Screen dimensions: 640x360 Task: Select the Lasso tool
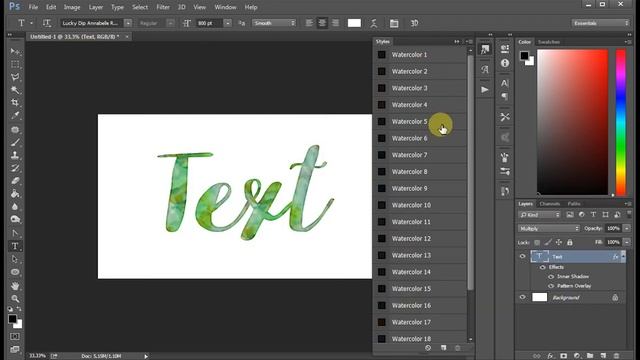coord(15,77)
